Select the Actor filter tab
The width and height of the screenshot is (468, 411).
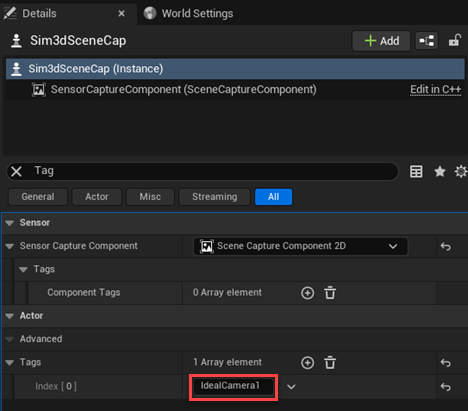[x=97, y=197]
